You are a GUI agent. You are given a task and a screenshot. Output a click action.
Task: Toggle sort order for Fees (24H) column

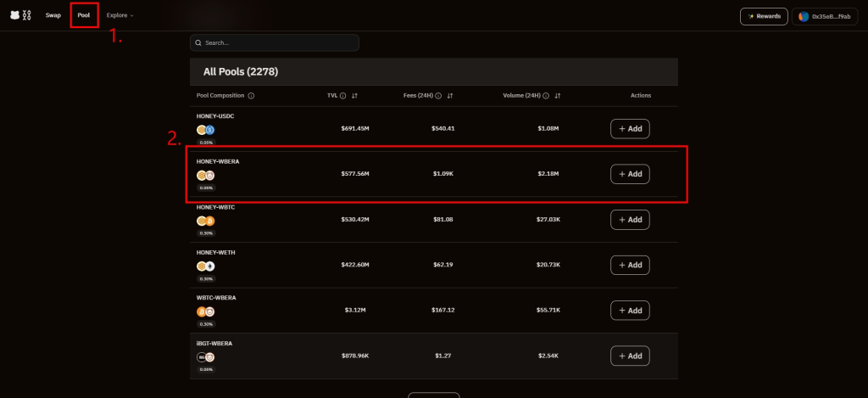pos(449,96)
